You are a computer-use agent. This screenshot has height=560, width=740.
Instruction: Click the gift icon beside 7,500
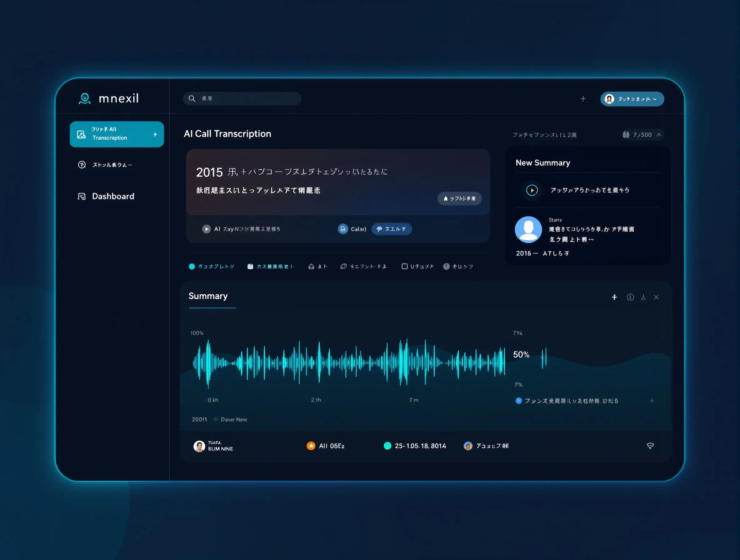tap(626, 134)
